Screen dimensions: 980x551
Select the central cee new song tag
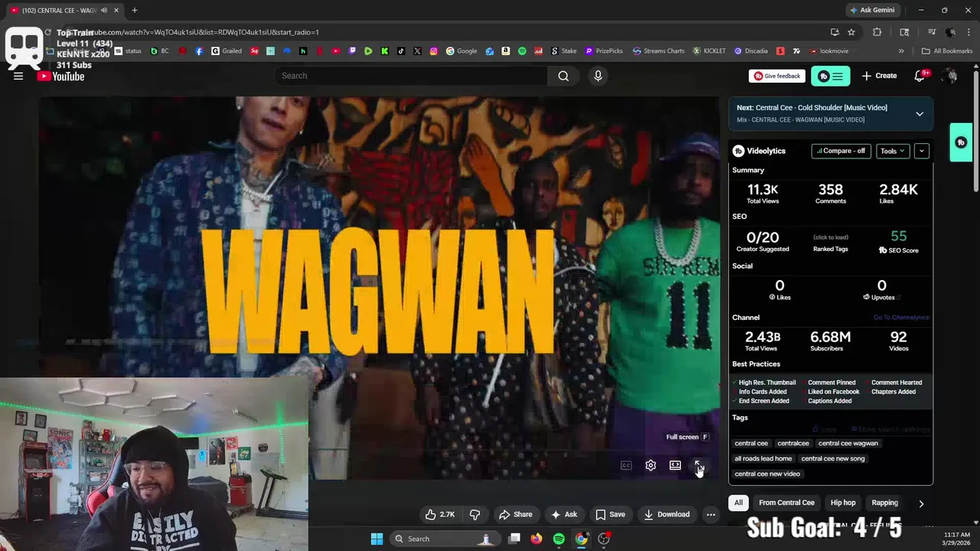pyautogui.click(x=833, y=458)
